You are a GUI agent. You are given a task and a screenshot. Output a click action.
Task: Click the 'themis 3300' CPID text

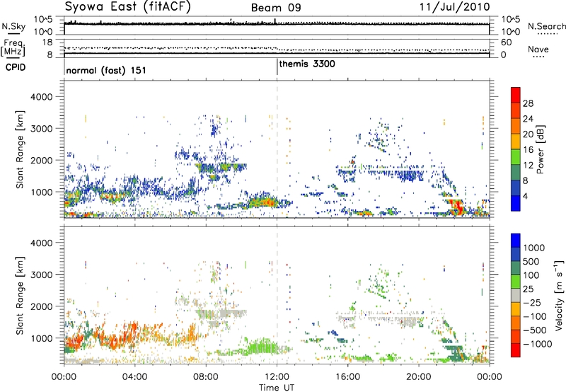click(307, 64)
